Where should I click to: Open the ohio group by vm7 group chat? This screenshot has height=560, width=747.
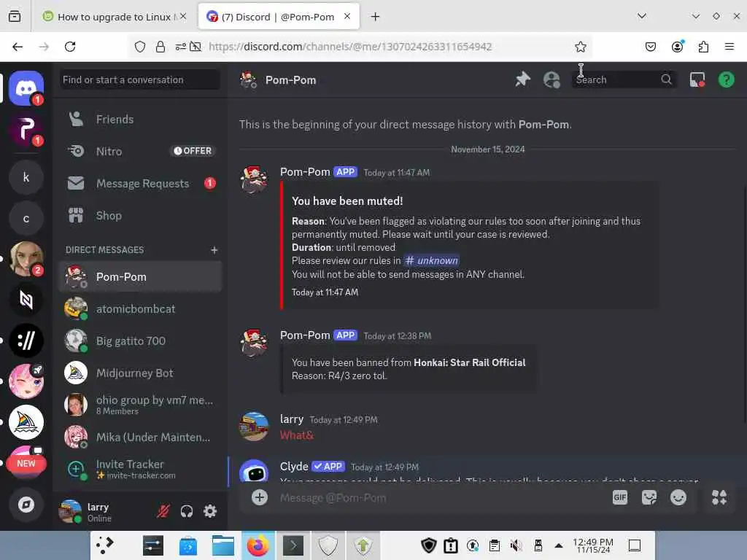coord(140,405)
